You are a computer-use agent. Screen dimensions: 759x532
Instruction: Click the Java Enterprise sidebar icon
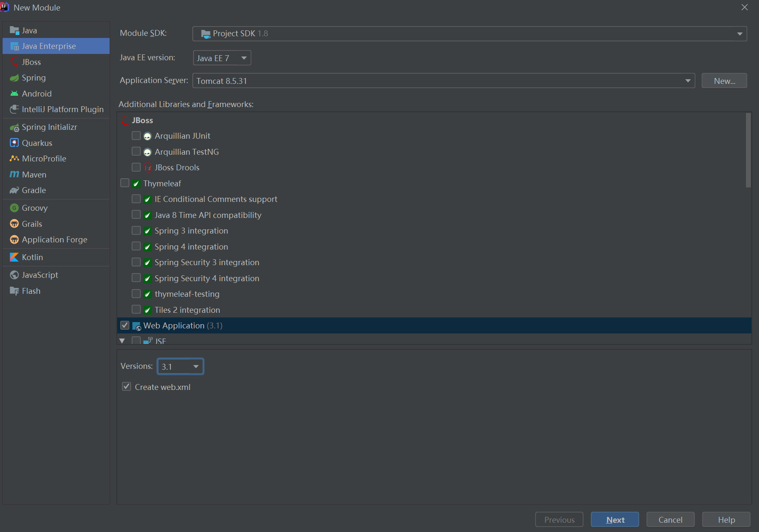(x=14, y=46)
